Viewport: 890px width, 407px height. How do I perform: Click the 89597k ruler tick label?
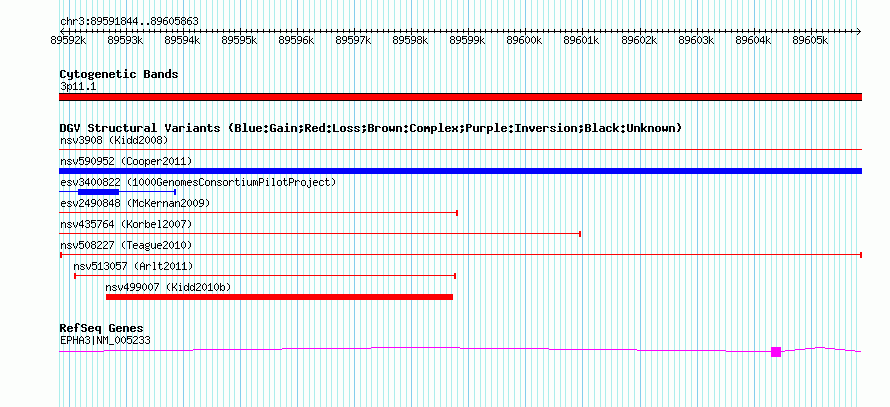(354, 40)
